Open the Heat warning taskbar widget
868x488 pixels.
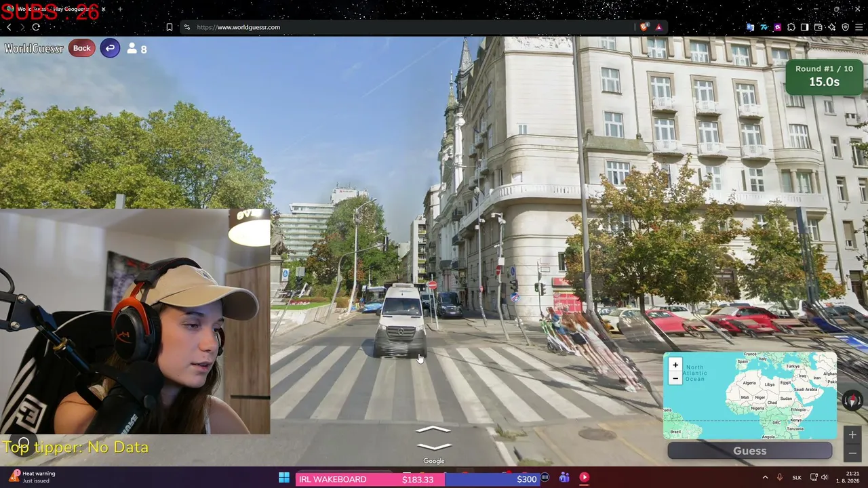[33, 476]
